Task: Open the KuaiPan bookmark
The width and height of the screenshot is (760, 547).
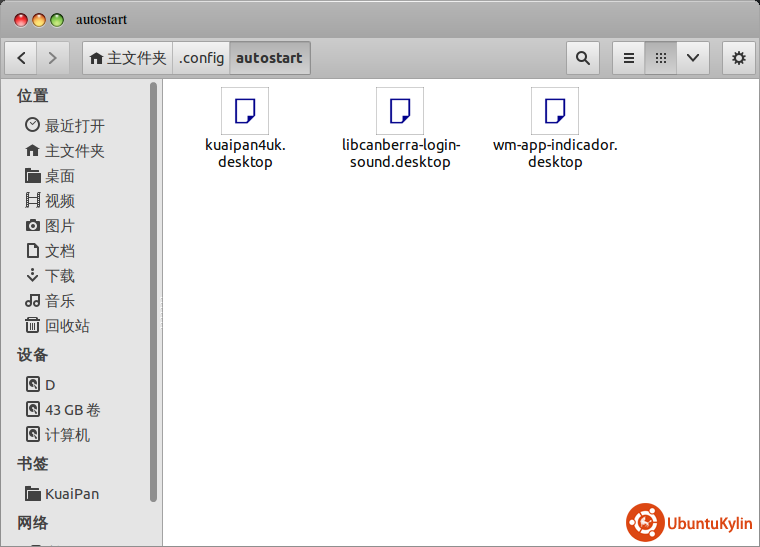Action: click(x=71, y=494)
